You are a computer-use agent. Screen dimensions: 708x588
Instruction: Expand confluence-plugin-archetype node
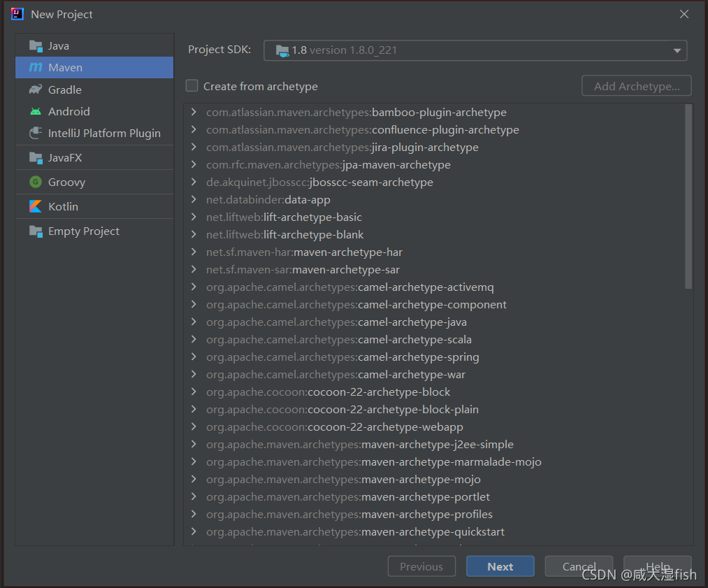194,129
